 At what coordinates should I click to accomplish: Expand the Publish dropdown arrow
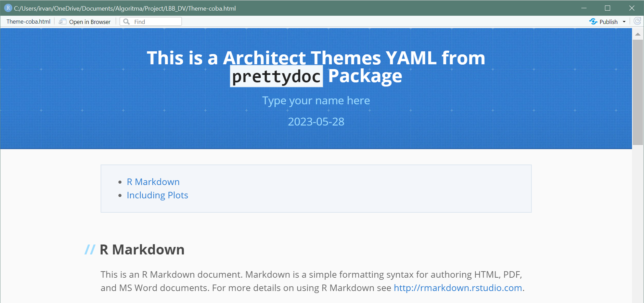(624, 22)
